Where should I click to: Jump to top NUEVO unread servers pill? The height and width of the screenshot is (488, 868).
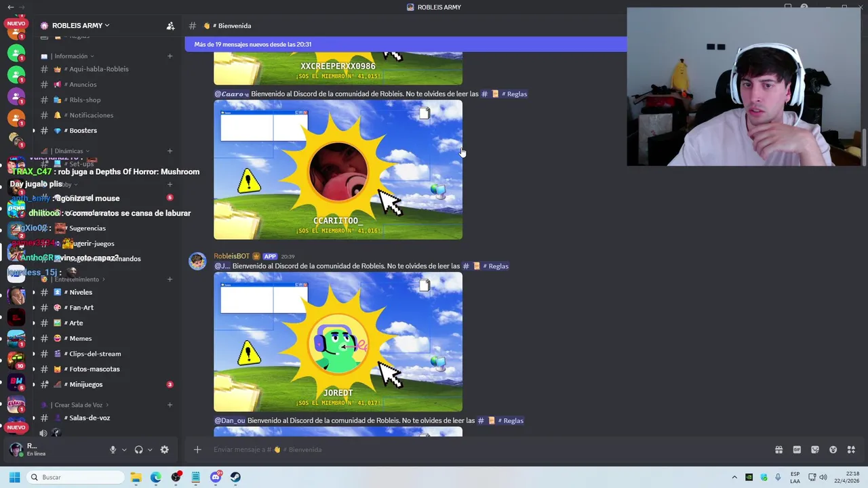coord(16,24)
